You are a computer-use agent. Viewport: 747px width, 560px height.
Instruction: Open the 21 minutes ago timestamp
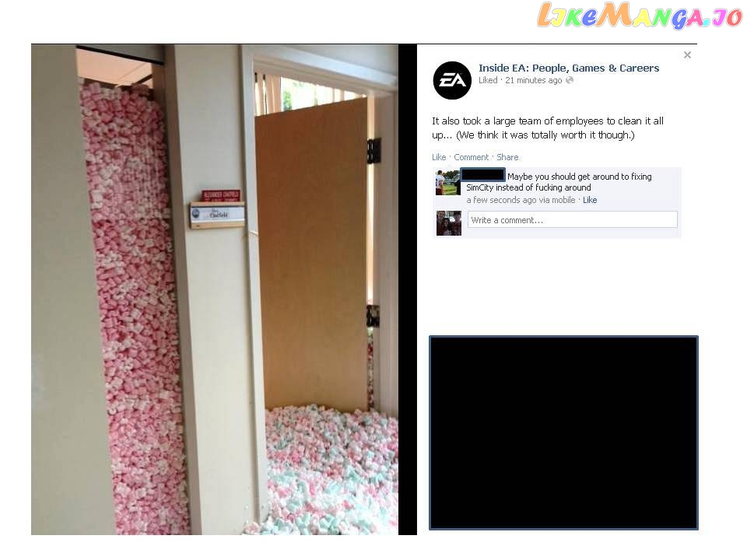click(x=534, y=80)
